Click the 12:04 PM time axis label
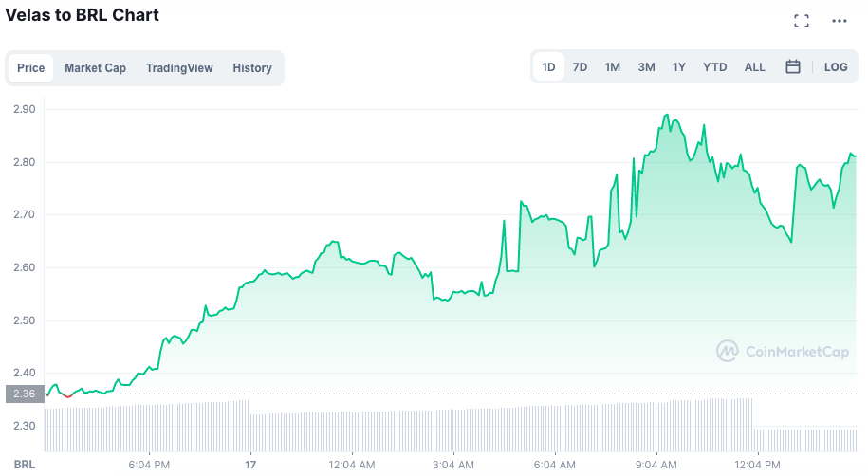Screen dimensions: 868x476 [x=757, y=465]
